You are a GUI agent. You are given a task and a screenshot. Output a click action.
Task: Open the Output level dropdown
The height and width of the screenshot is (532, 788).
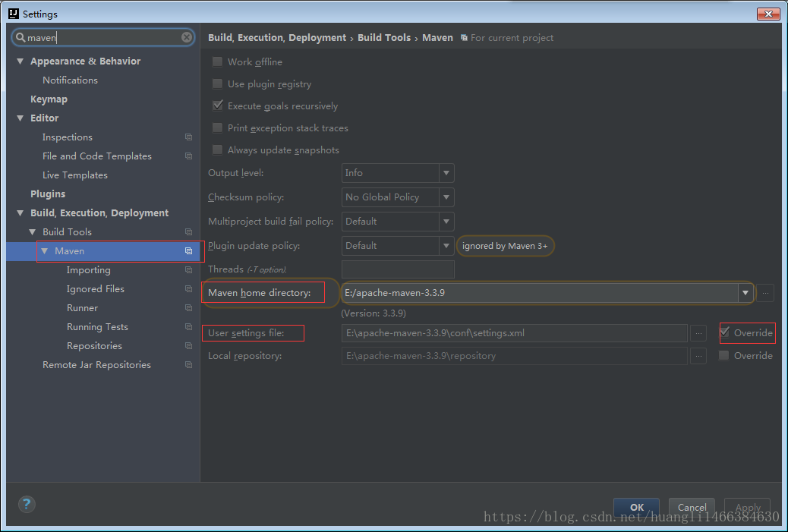(x=398, y=173)
